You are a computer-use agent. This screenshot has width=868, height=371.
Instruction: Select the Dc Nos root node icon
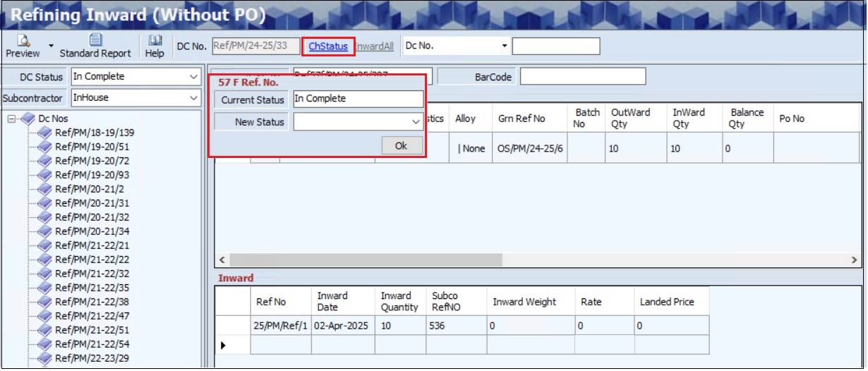coord(28,119)
